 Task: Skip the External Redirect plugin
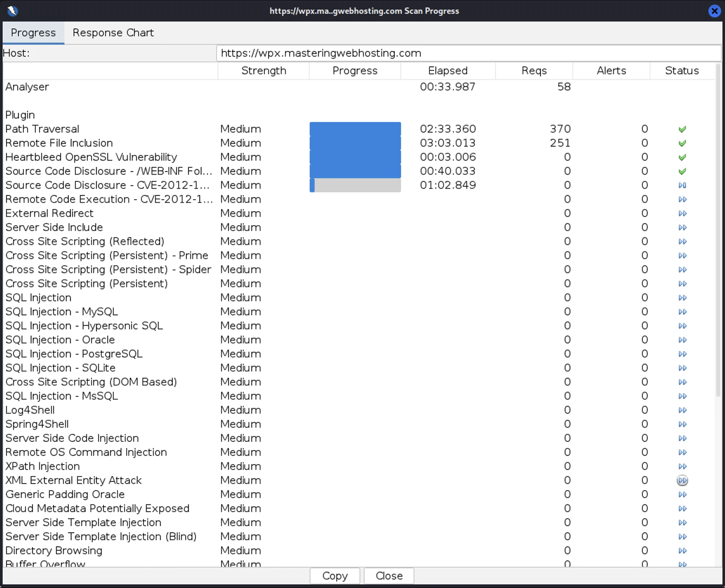(682, 213)
